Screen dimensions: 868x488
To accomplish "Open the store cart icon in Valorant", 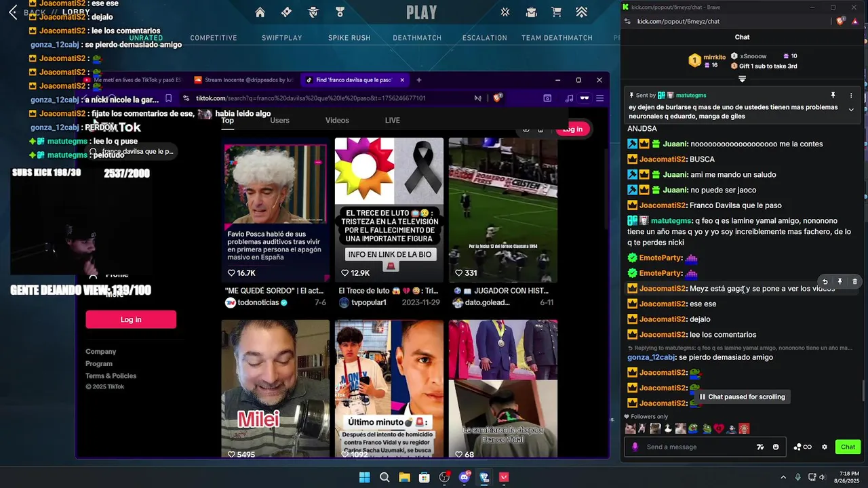I will tap(556, 12).
